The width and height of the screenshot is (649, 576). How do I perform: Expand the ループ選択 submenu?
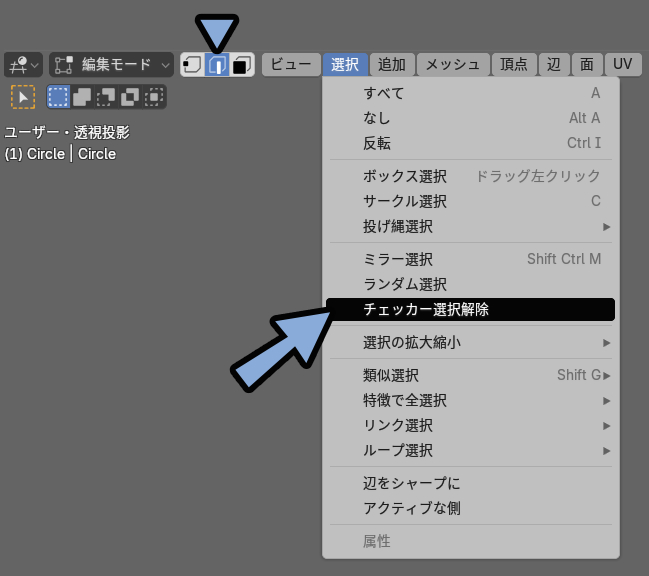[471, 450]
